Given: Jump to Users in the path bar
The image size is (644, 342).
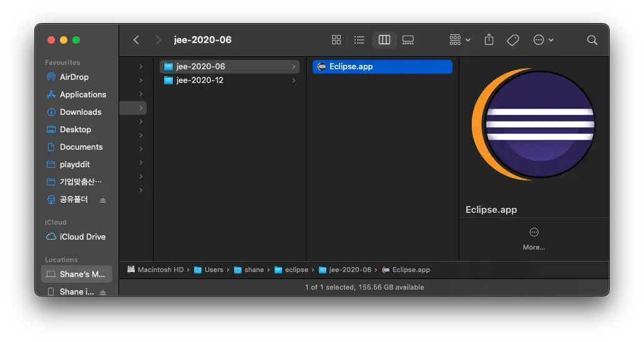Looking at the screenshot, I should coord(208,270).
